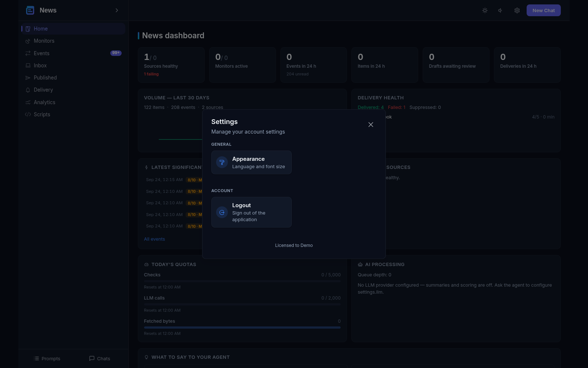The width and height of the screenshot is (588, 368).
Task: Click the AI Processing robot icon
Action: (x=360, y=265)
